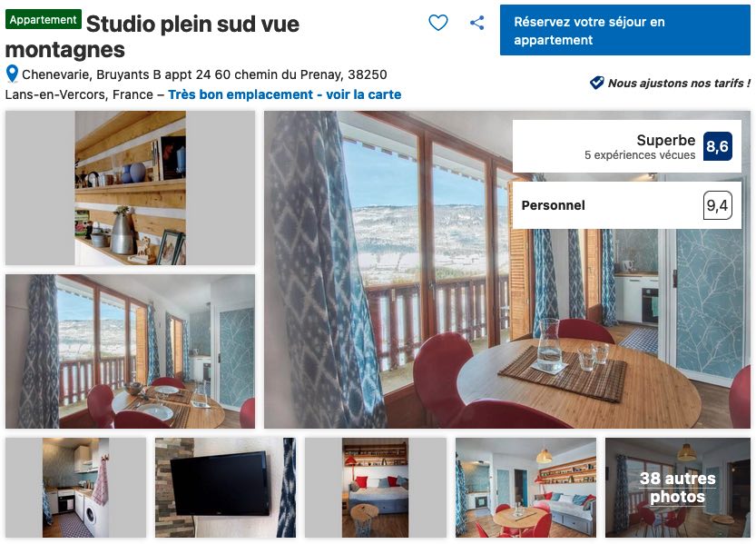This screenshot has height=544, width=756.
Task: Click the 9,4 Personnel score badge
Action: tap(717, 205)
